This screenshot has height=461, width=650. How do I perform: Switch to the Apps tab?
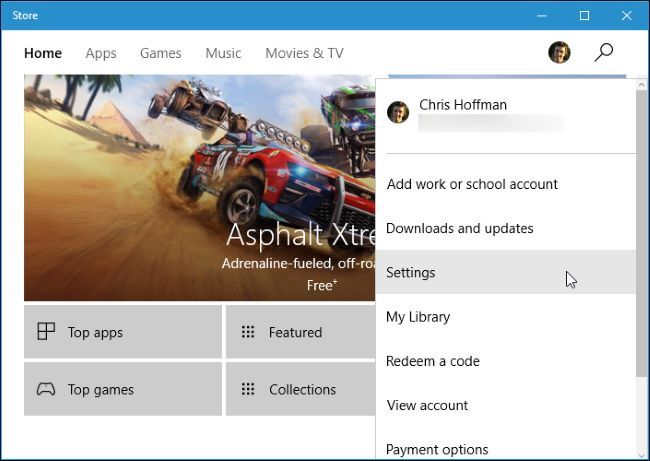click(x=101, y=53)
